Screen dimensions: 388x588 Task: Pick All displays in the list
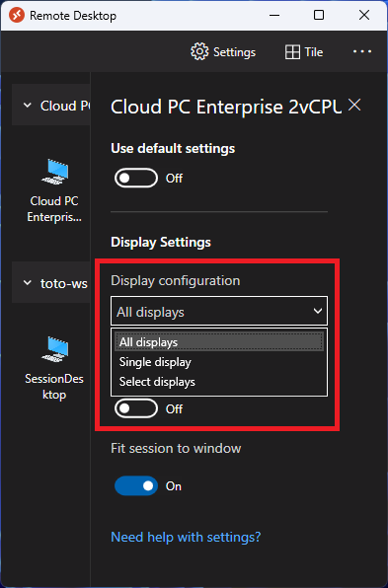219,342
